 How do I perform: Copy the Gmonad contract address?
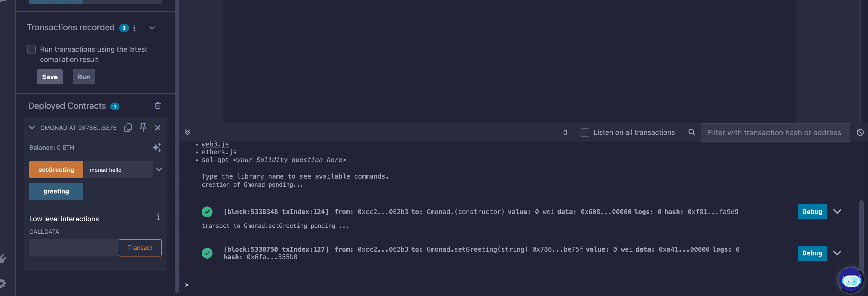(x=128, y=127)
